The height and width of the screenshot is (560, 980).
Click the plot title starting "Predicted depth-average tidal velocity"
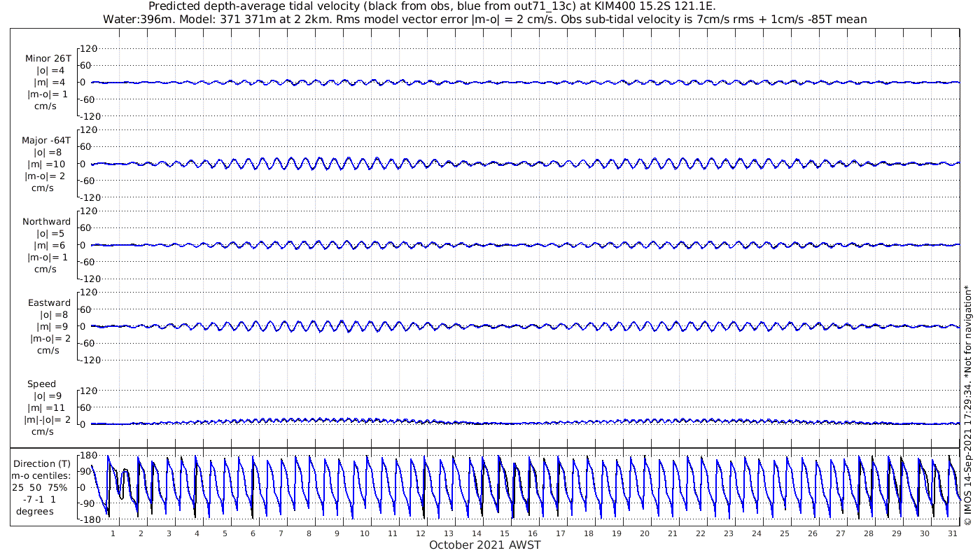click(432, 6)
